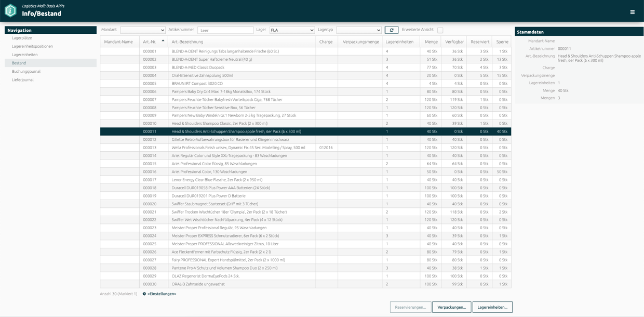644x317 pixels.
Task: Sort by Art.-Bezeichnung column header
Action: [242, 42]
